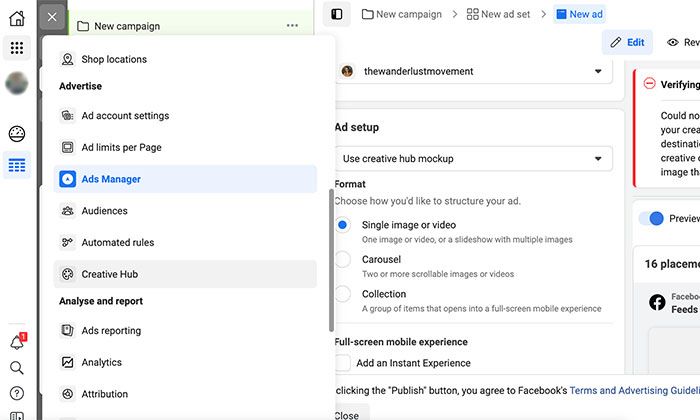Click the Ad account settings icon
This screenshot has width=700, height=420.
click(67, 116)
